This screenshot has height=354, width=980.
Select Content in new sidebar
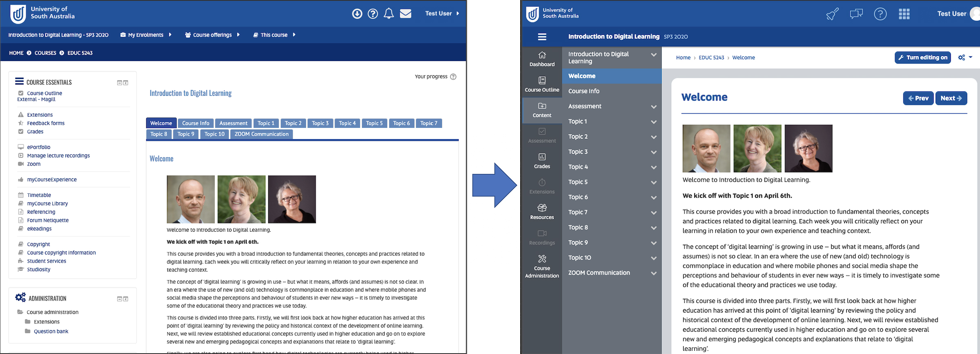pyautogui.click(x=542, y=110)
